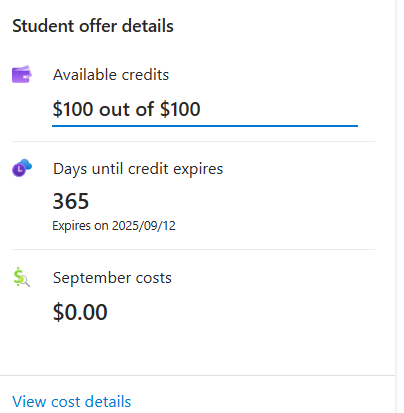Click the Expires on 2025/09/12 text
This screenshot has height=413, width=404.
114,226
